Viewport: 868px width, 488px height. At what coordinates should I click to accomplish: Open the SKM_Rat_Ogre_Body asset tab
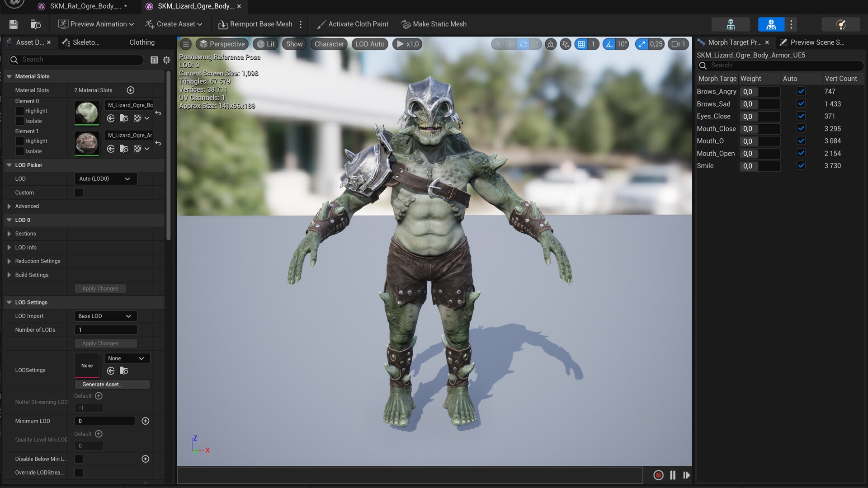point(85,6)
